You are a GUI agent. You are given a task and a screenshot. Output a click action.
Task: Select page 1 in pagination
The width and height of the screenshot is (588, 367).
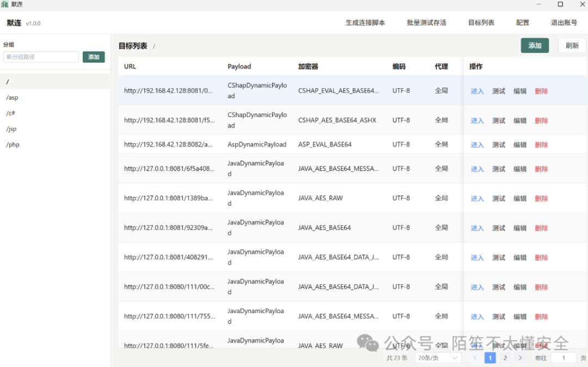click(x=490, y=358)
